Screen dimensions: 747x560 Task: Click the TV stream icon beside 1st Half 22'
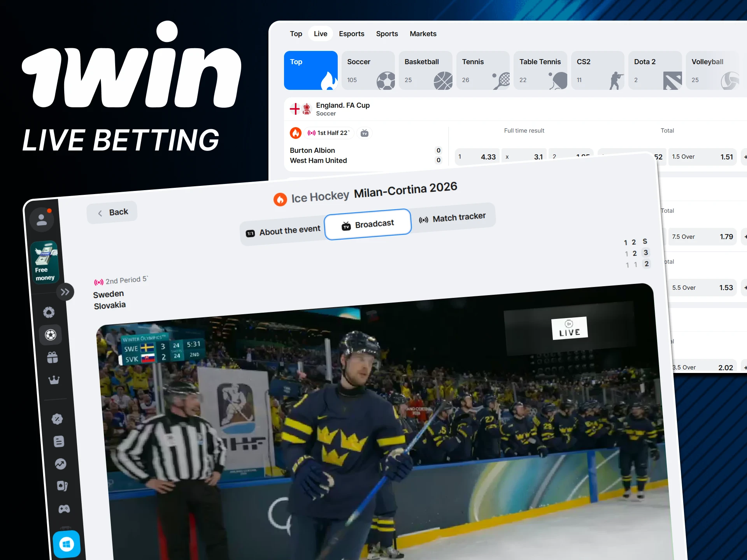click(x=365, y=133)
